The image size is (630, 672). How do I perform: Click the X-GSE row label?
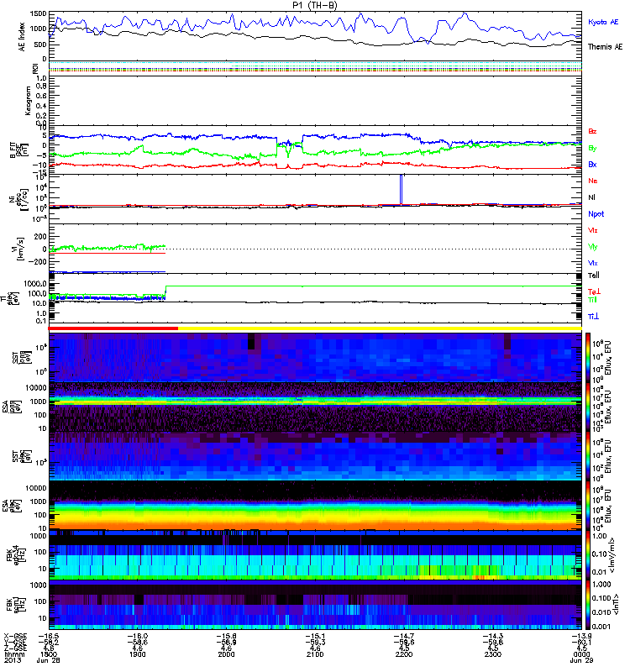14,636
